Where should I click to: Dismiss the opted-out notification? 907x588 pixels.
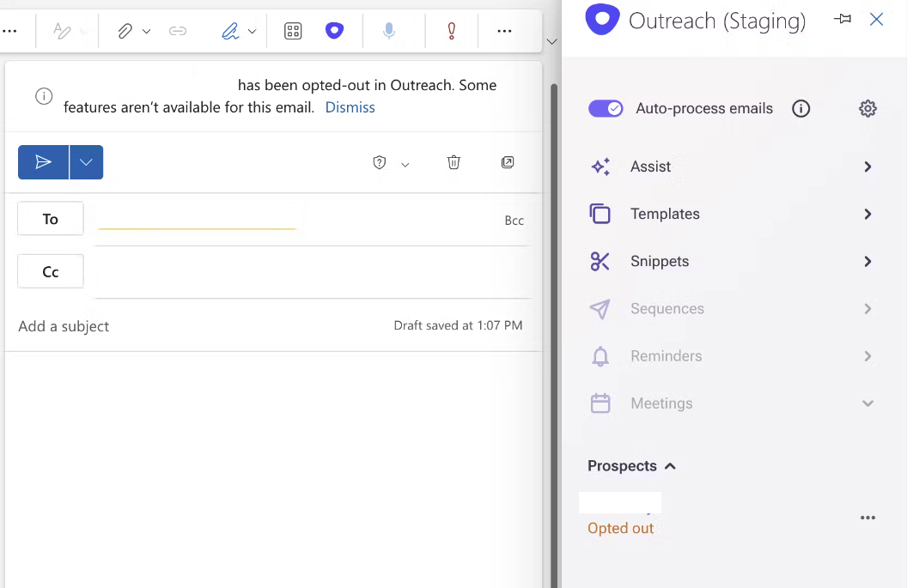coord(350,107)
